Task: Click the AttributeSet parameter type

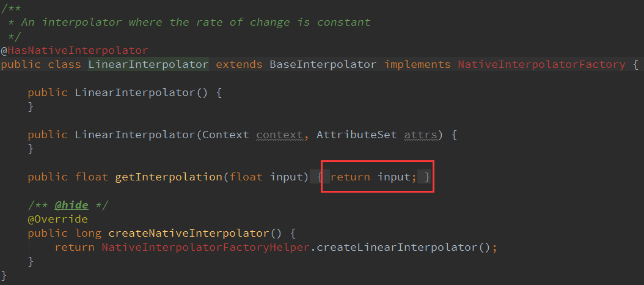Action: point(357,135)
